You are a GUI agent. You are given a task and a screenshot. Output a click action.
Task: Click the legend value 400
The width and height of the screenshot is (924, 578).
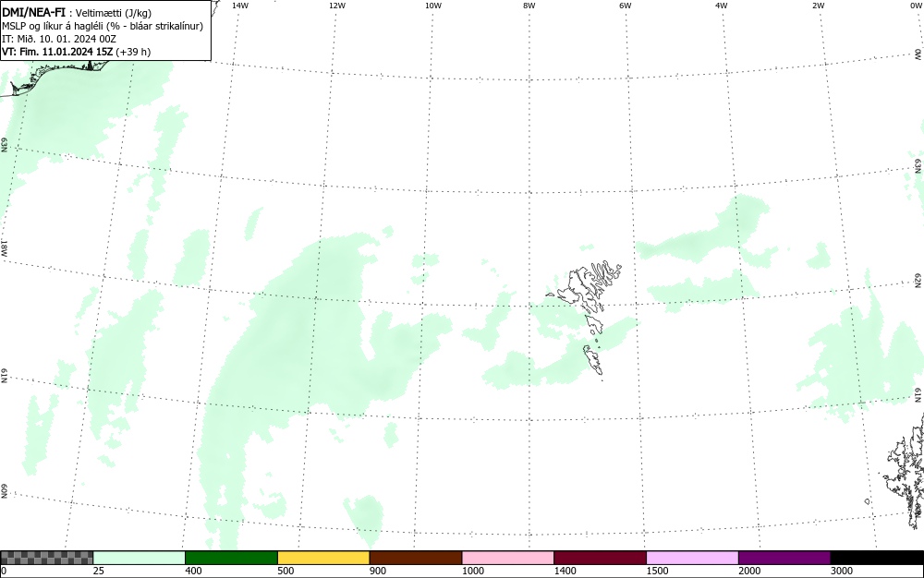(x=193, y=571)
